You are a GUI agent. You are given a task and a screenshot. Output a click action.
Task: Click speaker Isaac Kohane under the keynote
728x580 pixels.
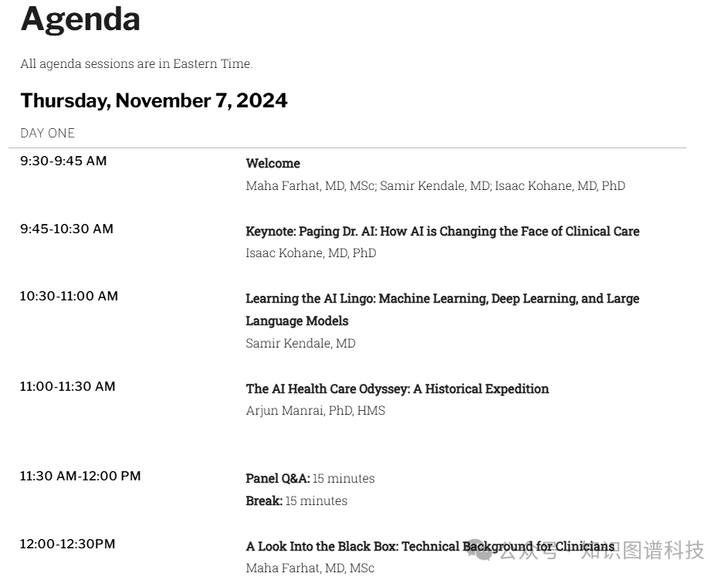pos(311,253)
